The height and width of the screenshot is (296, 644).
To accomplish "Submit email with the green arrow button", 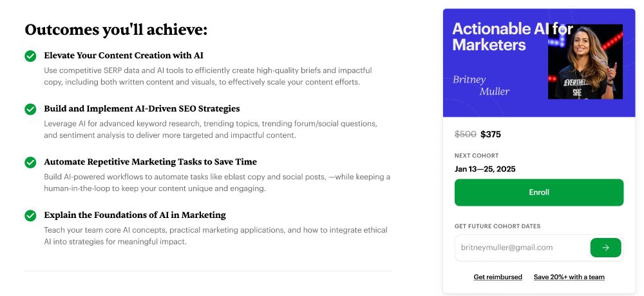I will point(605,248).
